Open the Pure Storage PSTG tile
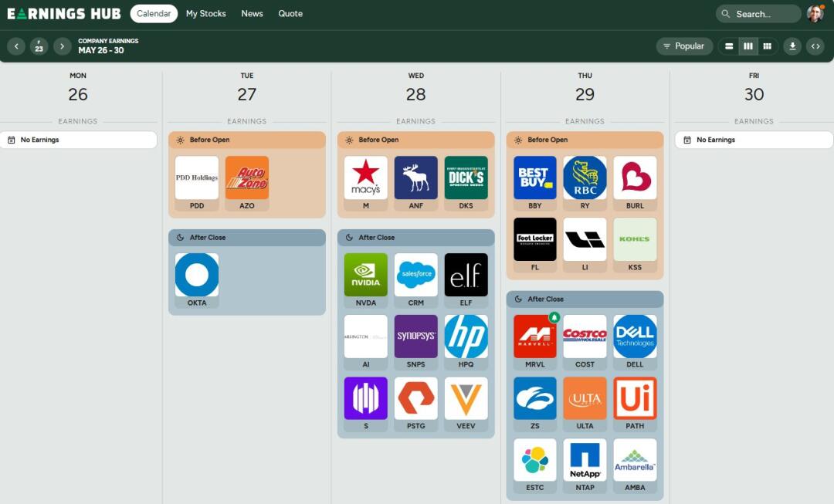The width and height of the screenshot is (834, 504). (x=416, y=404)
